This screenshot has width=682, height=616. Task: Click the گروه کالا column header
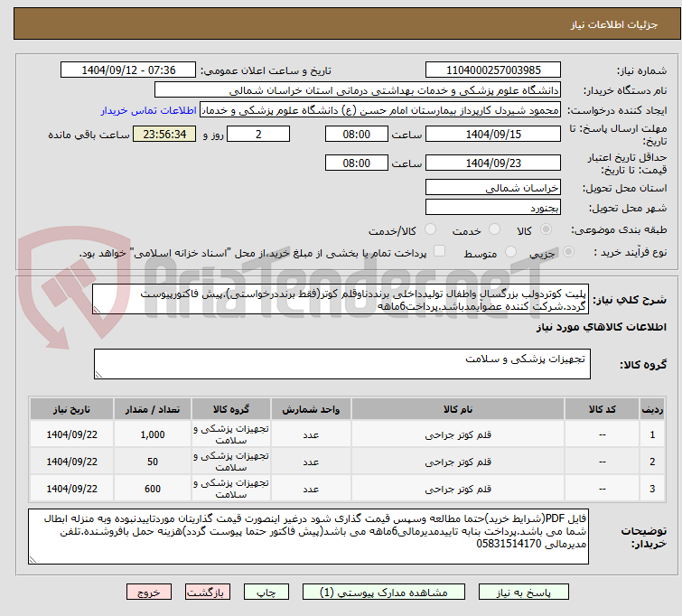[x=231, y=409]
